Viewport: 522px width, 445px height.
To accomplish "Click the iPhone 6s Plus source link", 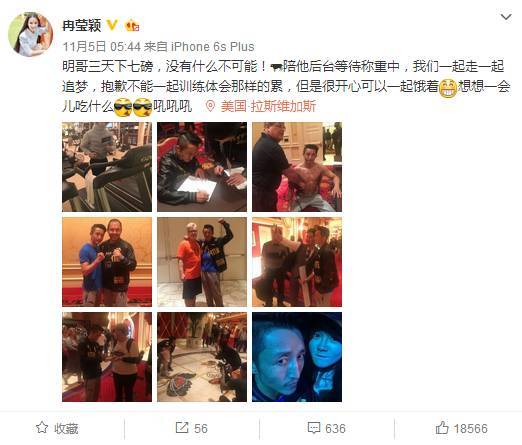I will (x=213, y=47).
